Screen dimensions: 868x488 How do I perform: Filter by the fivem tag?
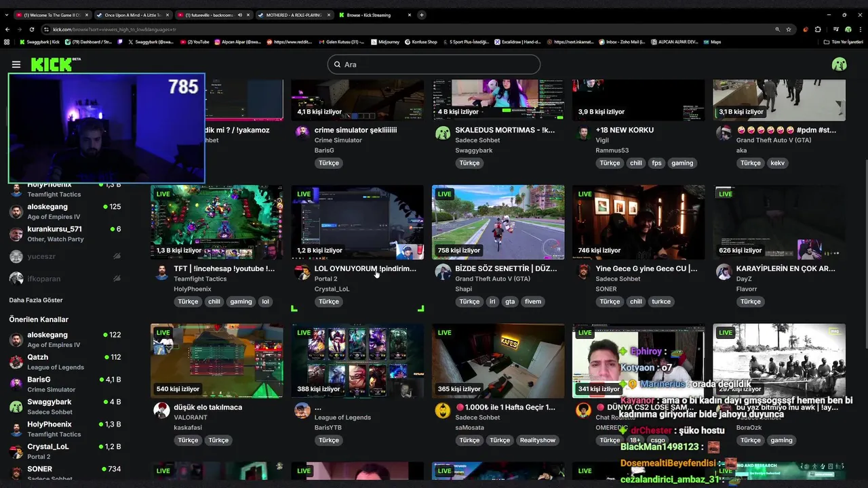coord(533,302)
